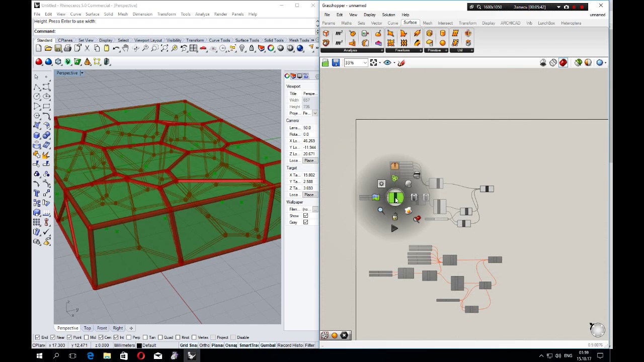Viewport: 644px width, 362px height.
Task: Open Grasshopper Solution menu
Action: (x=388, y=15)
